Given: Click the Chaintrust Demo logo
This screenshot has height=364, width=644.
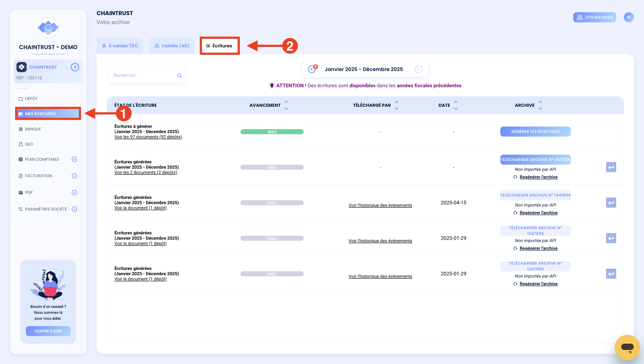Looking at the screenshot, I should pos(48,28).
